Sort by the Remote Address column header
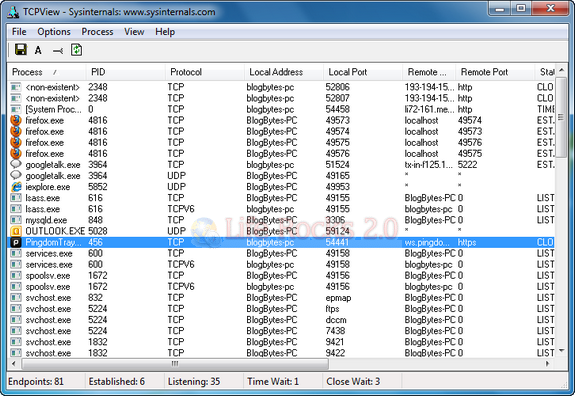This screenshot has height=396, width=575. pos(429,72)
